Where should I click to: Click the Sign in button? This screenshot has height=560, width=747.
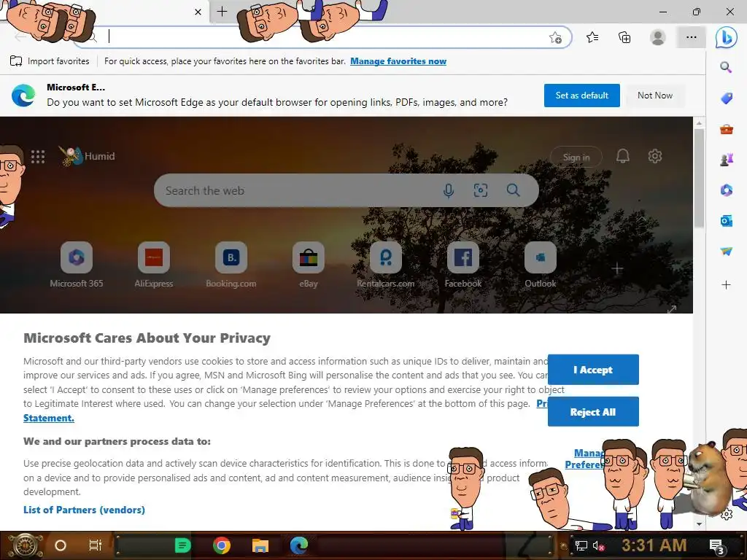pos(576,157)
